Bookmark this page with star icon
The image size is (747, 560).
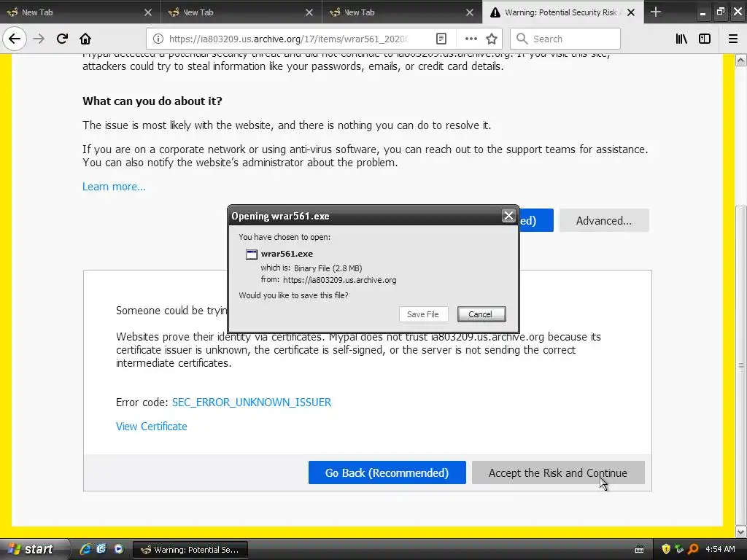(492, 39)
